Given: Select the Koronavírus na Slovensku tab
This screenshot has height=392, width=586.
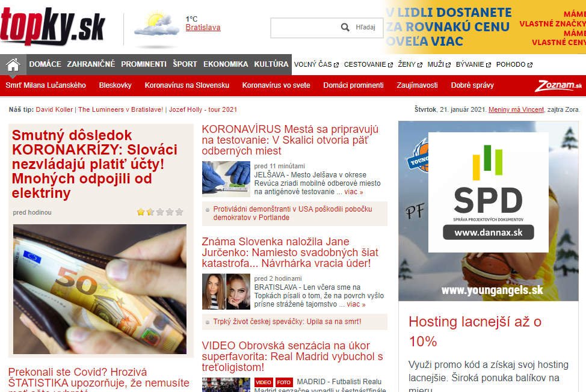Looking at the screenshot, I should coord(187,85).
